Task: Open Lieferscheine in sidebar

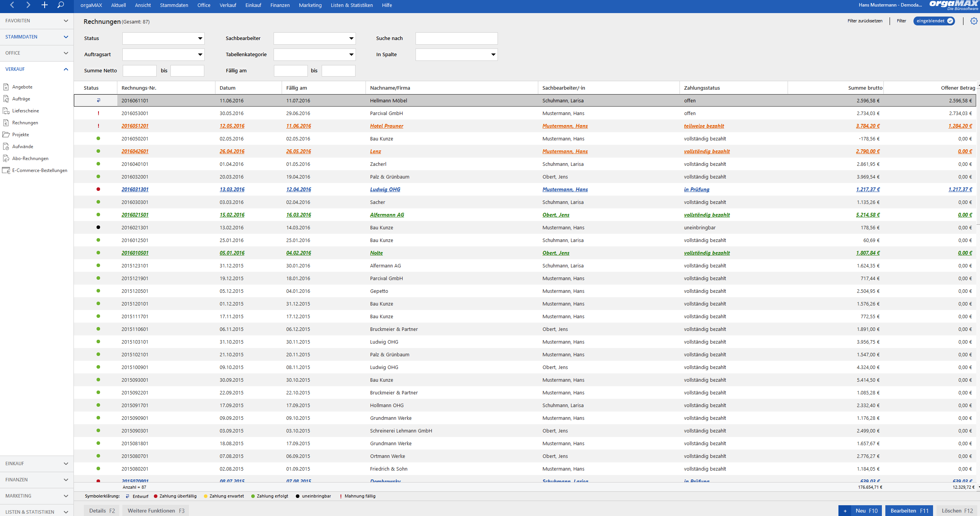Action: (25, 111)
